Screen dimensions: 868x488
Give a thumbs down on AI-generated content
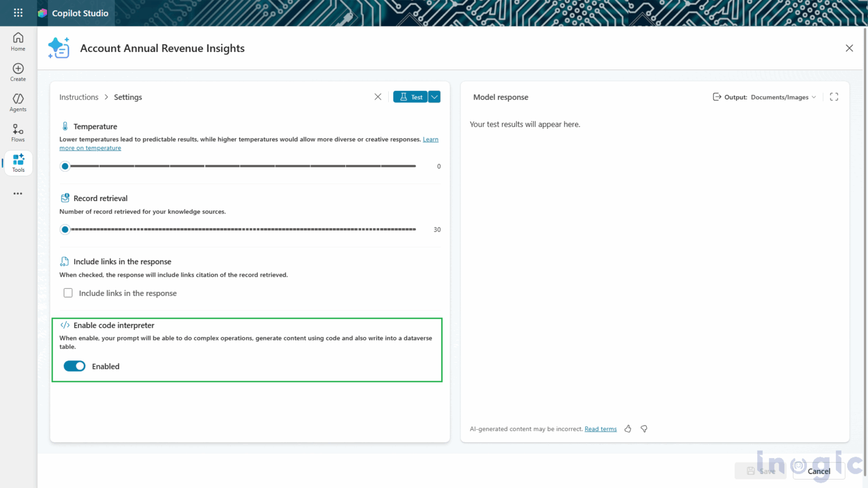pyautogui.click(x=644, y=429)
